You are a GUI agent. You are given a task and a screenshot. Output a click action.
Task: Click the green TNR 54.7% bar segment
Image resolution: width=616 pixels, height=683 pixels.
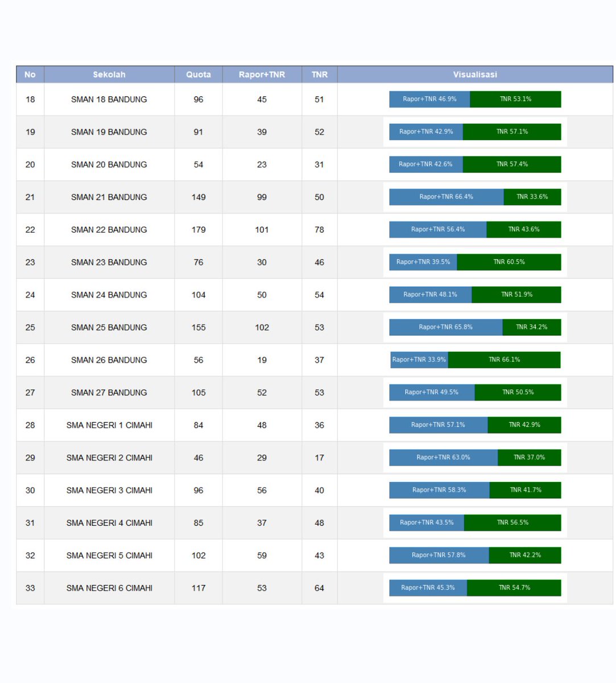coord(514,588)
